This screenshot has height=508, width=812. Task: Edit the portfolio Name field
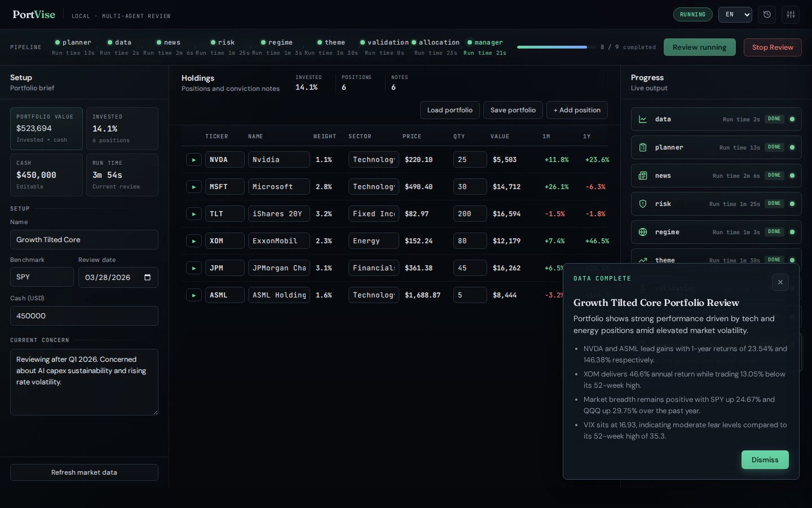84,240
